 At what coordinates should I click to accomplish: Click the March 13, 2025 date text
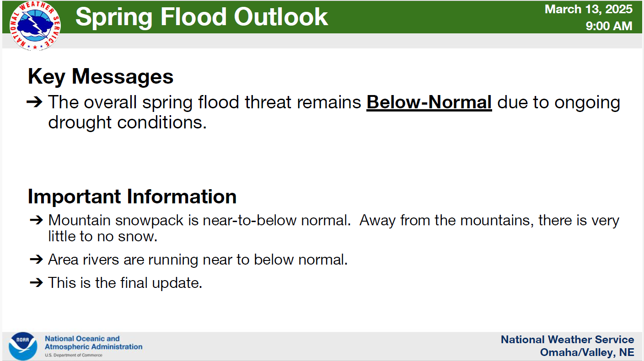(x=589, y=9)
